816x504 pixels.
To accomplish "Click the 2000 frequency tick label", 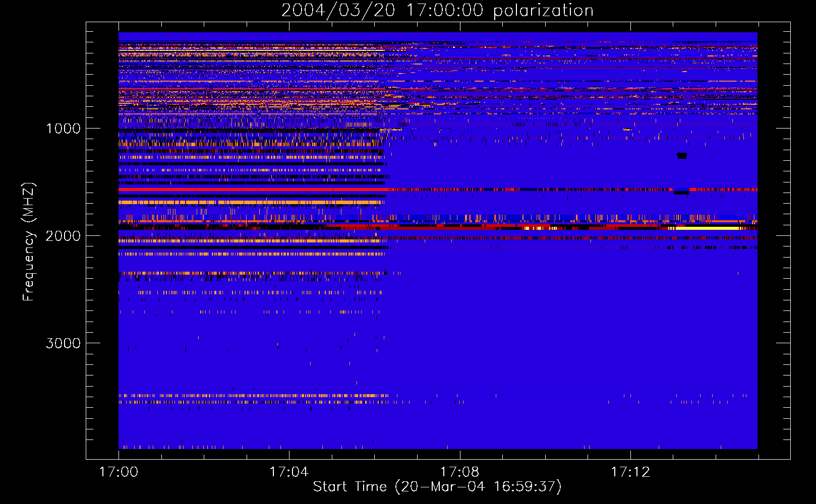I will (63, 236).
